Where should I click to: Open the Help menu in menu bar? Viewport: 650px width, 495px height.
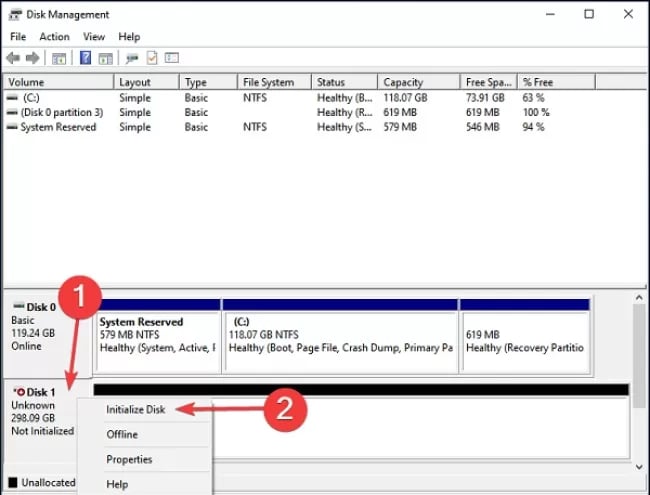coord(129,37)
